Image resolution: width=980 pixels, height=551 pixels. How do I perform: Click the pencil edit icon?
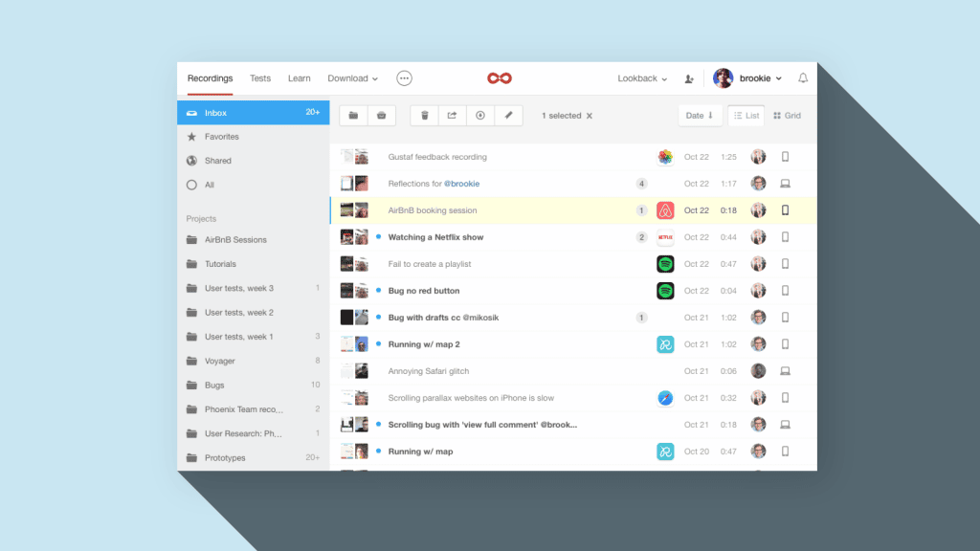(508, 116)
